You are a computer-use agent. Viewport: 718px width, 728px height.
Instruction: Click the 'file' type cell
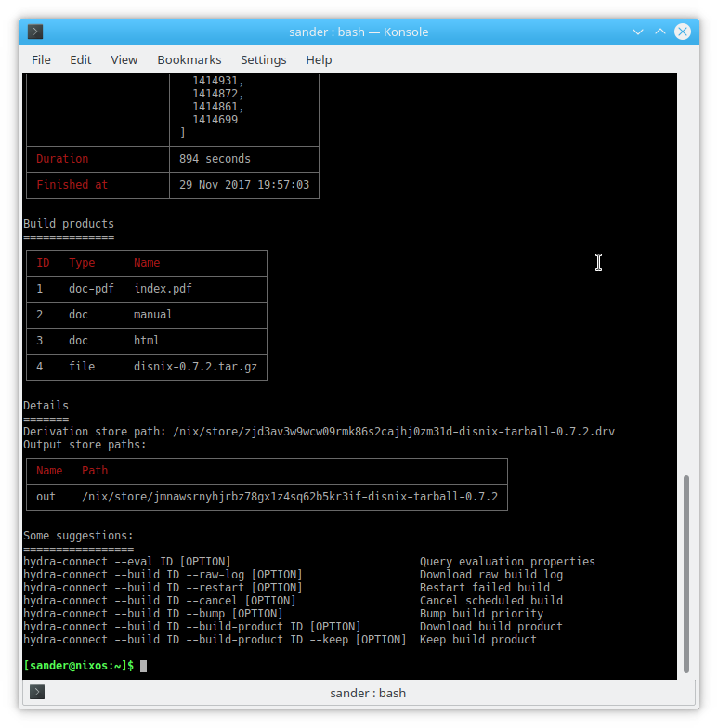82,367
